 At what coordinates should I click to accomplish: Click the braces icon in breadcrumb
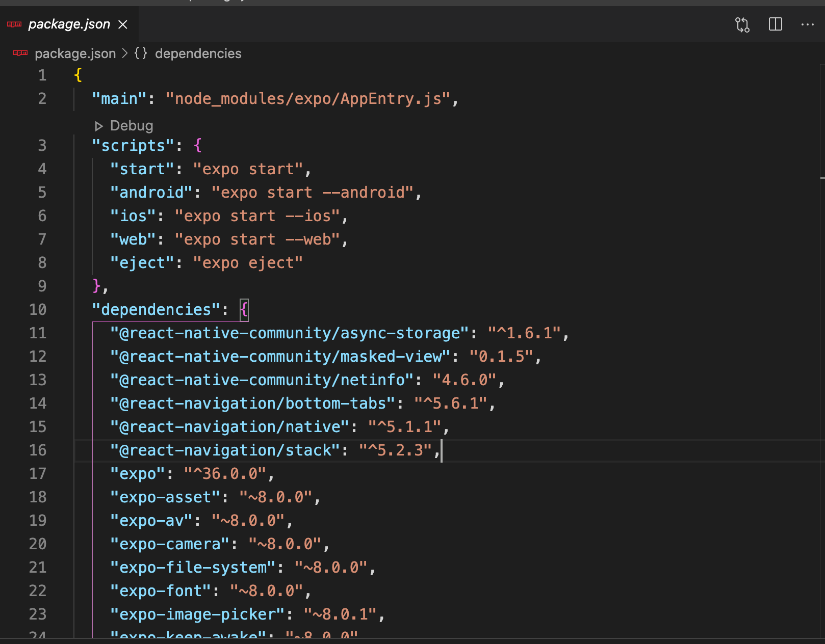pyautogui.click(x=141, y=53)
